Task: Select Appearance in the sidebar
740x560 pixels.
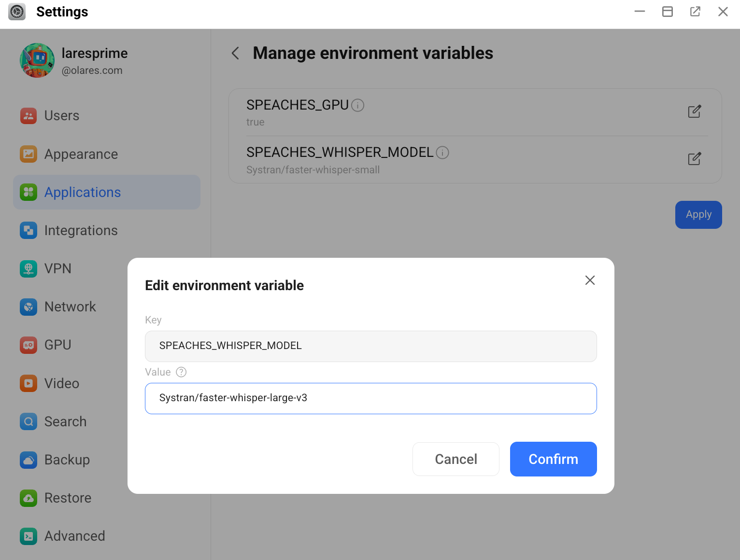Action: pyautogui.click(x=81, y=154)
